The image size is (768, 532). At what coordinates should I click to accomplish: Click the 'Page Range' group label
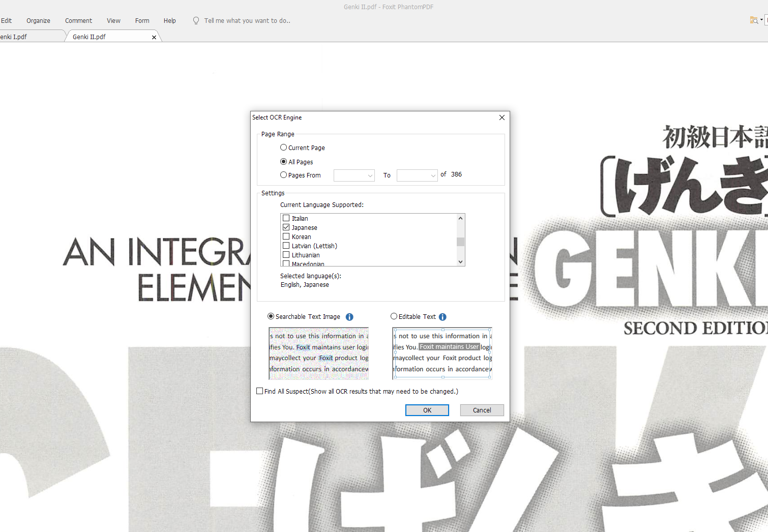(x=278, y=134)
